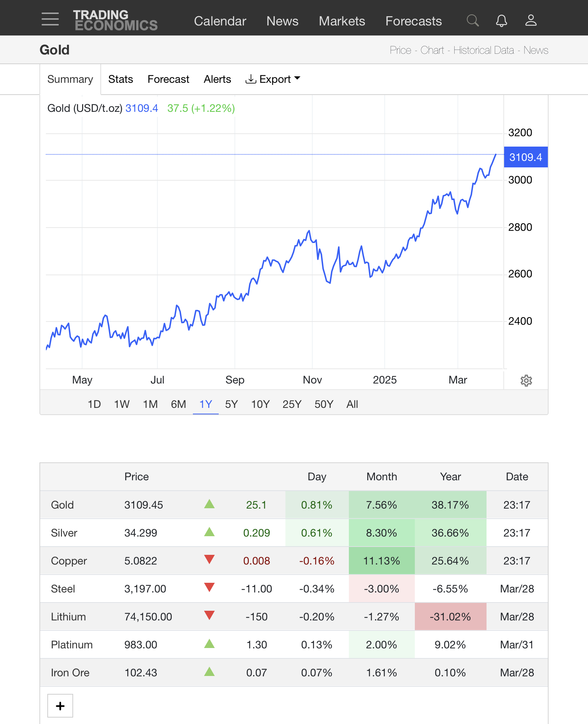Open the user account icon
The width and height of the screenshot is (588, 724).
(x=531, y=20)
